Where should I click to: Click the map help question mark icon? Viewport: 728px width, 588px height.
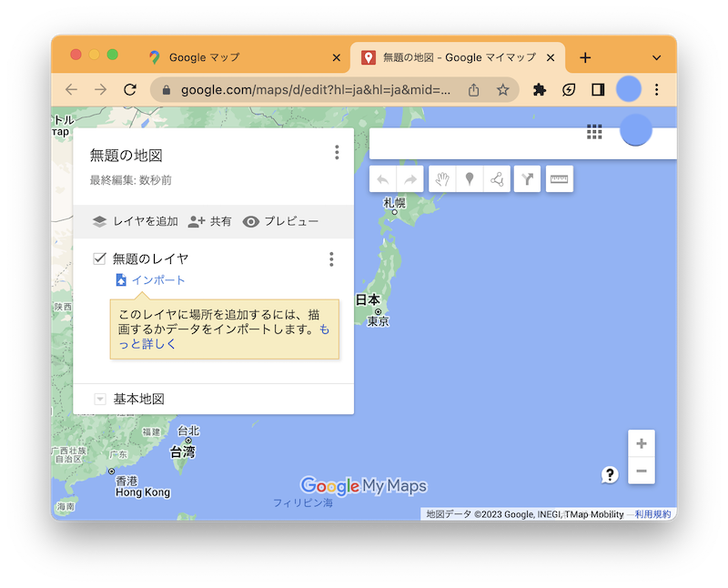(x=610, y=474)
